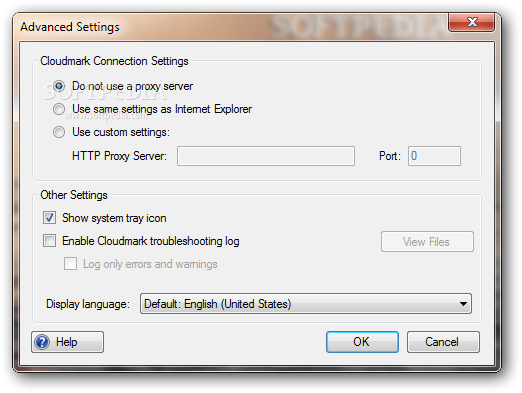This screenshot has width=522, height=393.
Task: Click the Other Settings group label
Action: pos(74,195)
